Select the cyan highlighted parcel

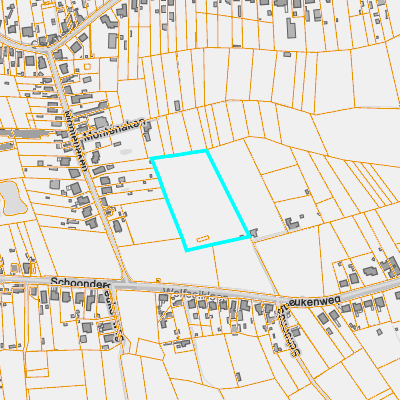pos(201,200)
